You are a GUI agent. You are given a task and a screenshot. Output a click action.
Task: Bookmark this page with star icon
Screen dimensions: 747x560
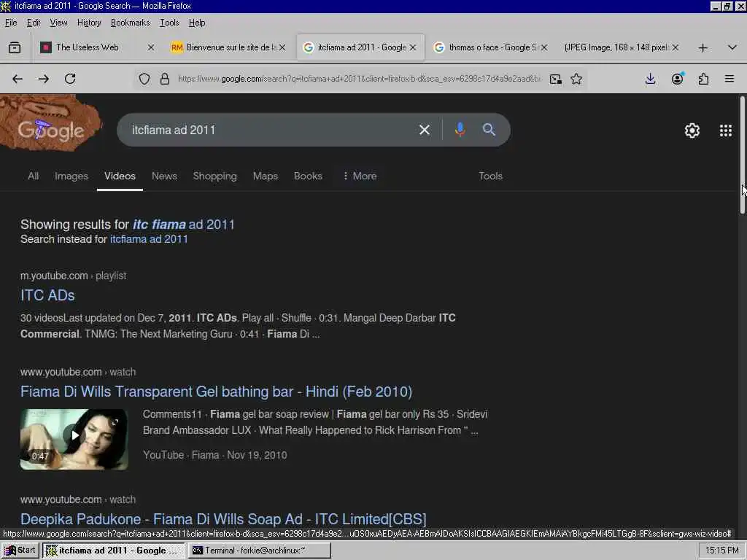576,79
